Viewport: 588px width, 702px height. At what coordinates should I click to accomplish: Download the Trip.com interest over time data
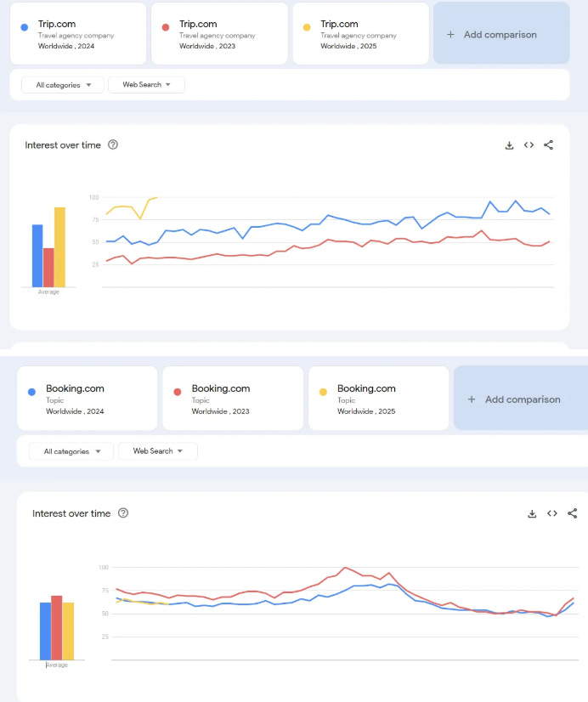(x=509, y=145)
